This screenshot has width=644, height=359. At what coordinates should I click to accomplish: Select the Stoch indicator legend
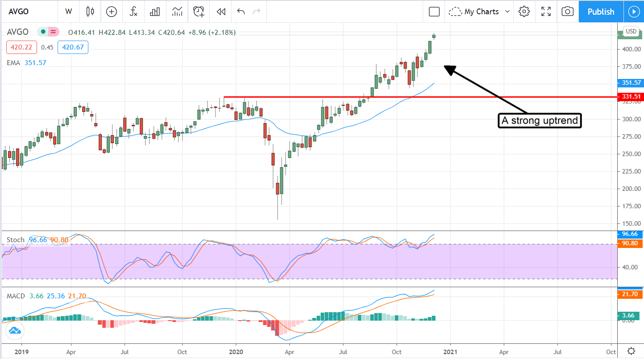click(x=15, y=240)
